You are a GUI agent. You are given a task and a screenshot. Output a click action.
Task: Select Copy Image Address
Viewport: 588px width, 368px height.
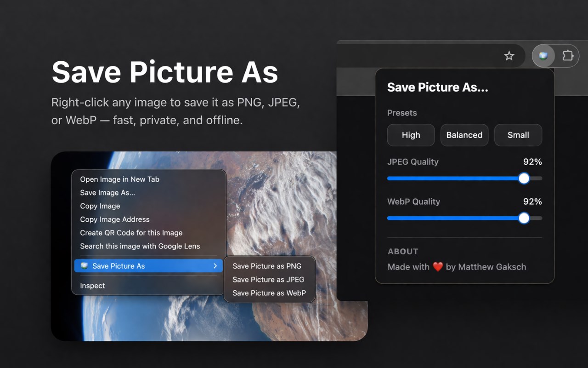coord(115,219)
